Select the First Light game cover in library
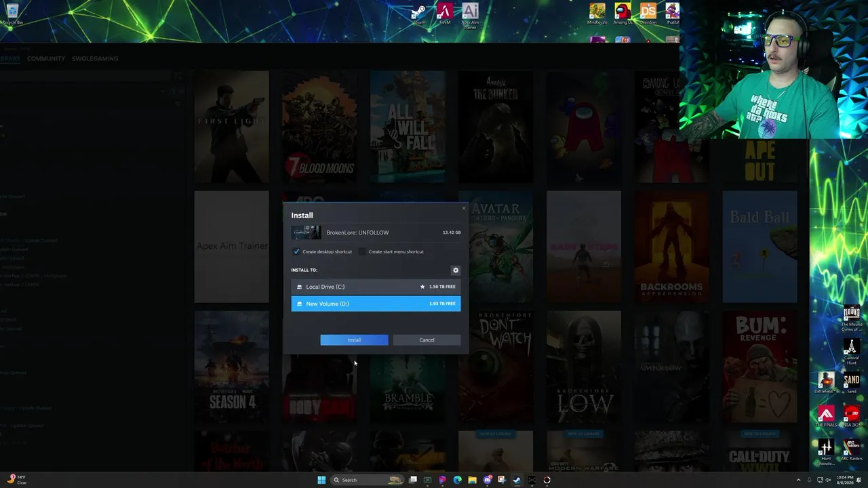This screenshot has height=488, width=868. (x=232, y=127)
